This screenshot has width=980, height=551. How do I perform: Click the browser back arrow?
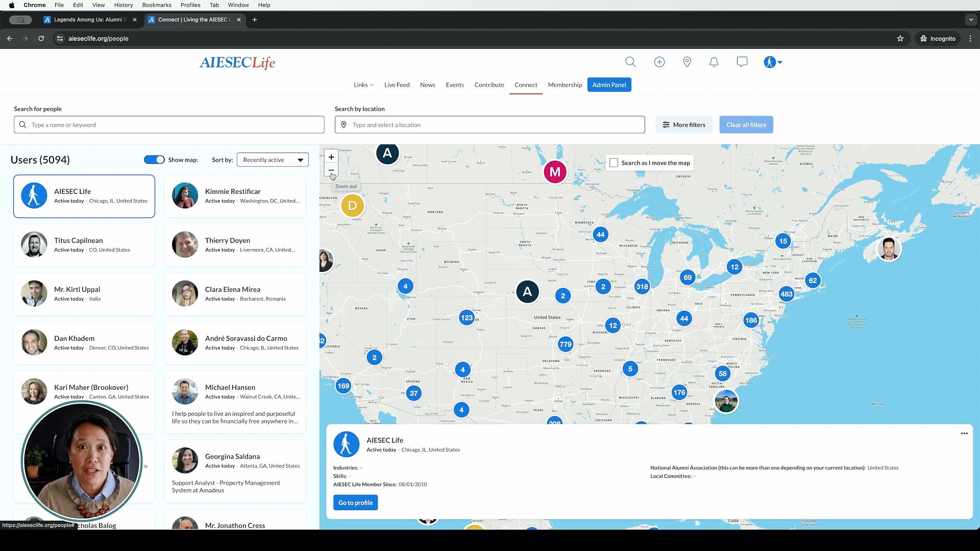10,38
